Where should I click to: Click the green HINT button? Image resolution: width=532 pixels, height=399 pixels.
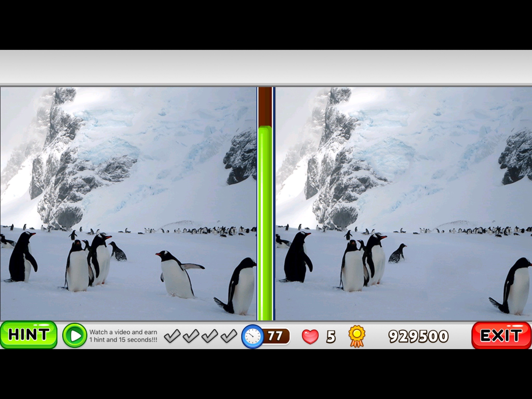pyautogui.click(x=28, y=335)
